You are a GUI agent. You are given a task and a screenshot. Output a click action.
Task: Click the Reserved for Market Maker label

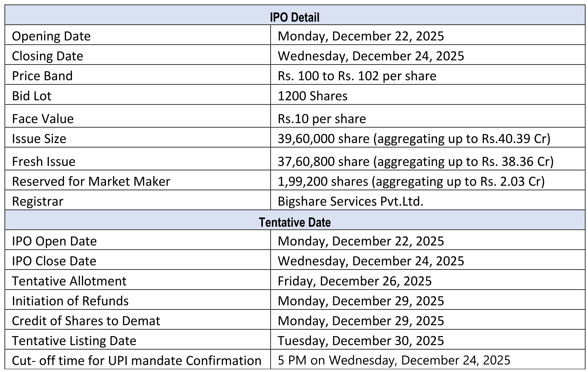(x=91, y=181)
